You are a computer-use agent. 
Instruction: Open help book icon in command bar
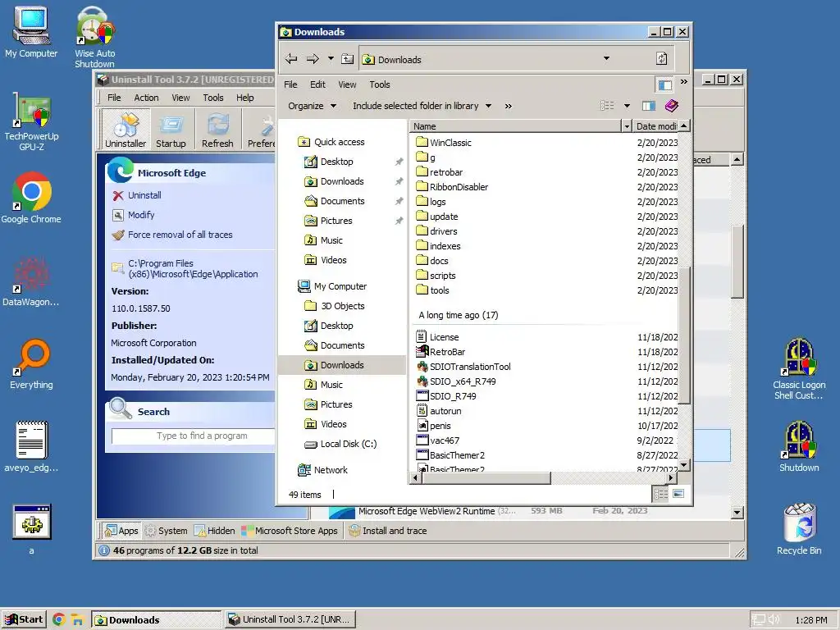(671, 106)
